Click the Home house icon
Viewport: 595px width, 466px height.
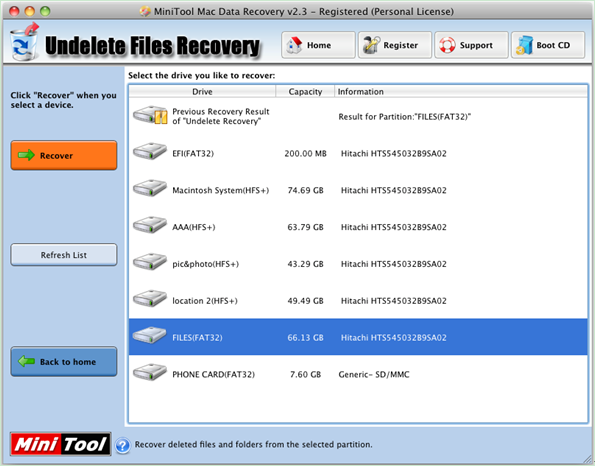pyautogui.click(x=294, y=45)
